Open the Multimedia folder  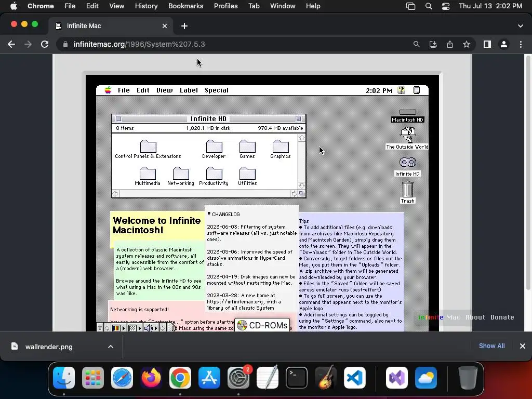click(x=148, y=176)
